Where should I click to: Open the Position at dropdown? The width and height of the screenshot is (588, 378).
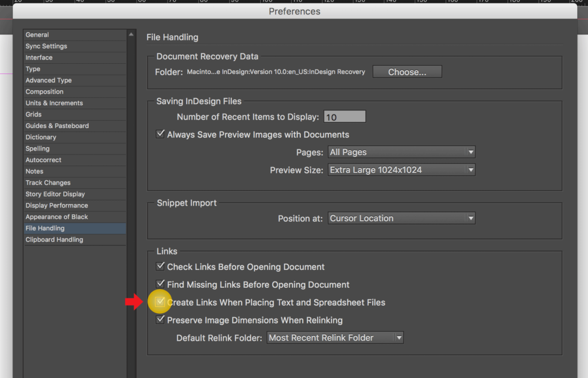(x=401, y=218)
